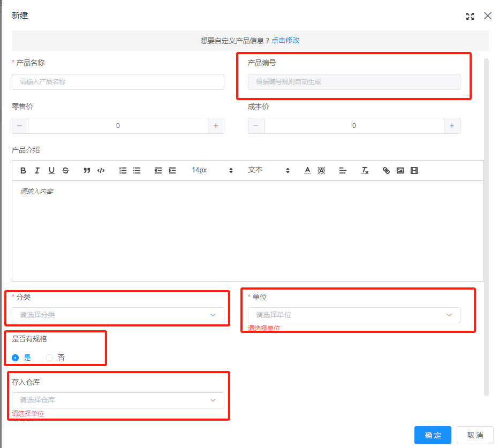This screenshot has height=448, width=499.
Task: Follow the 点击修改 link
Action: pos(285,40)
